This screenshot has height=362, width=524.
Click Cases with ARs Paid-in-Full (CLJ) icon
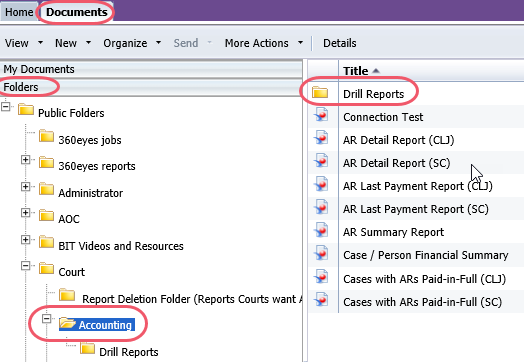click(321, 277)
